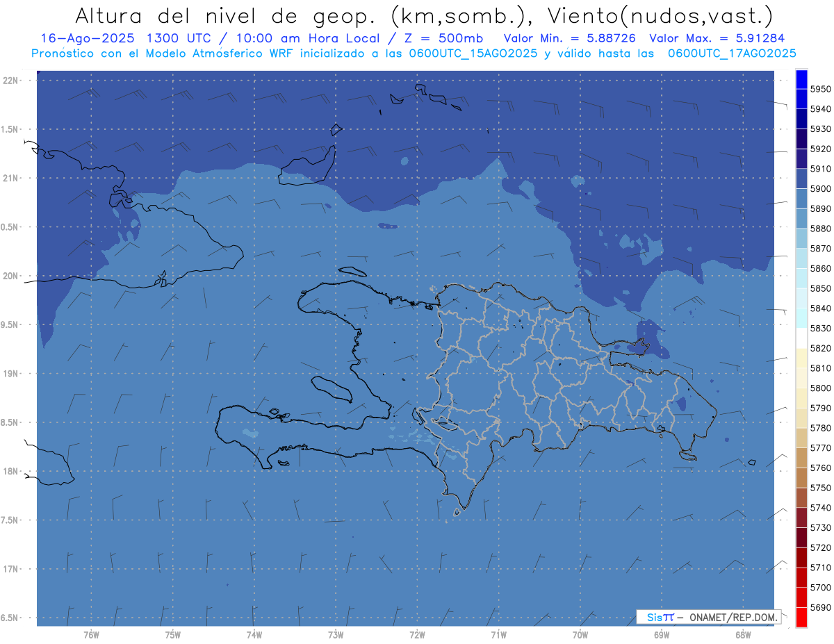The height and width of the screenshot is (644, 834).
Task: Click the 'Valor Min. = 5.88726' text
Action: click(570, 38)
